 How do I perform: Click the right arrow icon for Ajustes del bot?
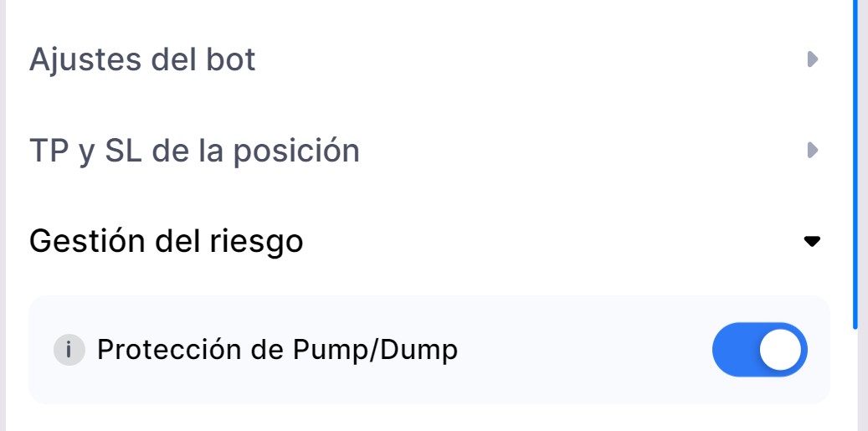tap(813, 59)
